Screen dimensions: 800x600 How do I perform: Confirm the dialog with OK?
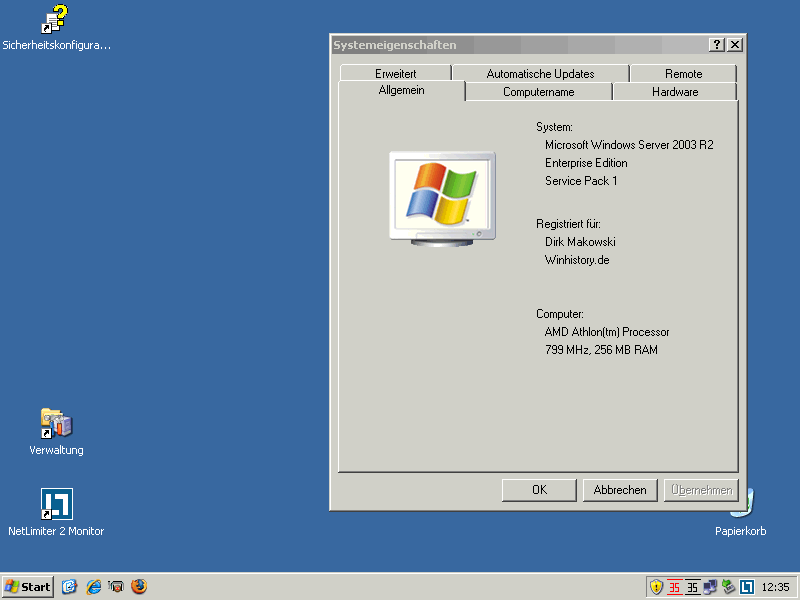tap(539, 490)
